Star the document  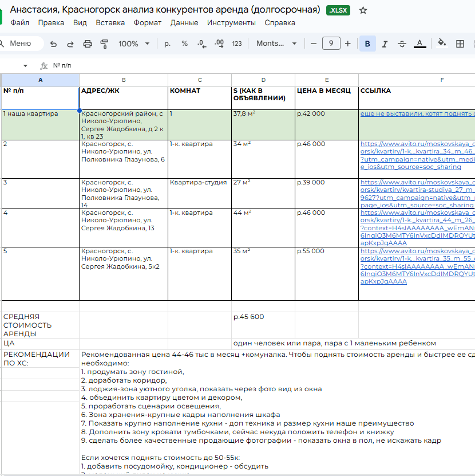tap(363, 10)
